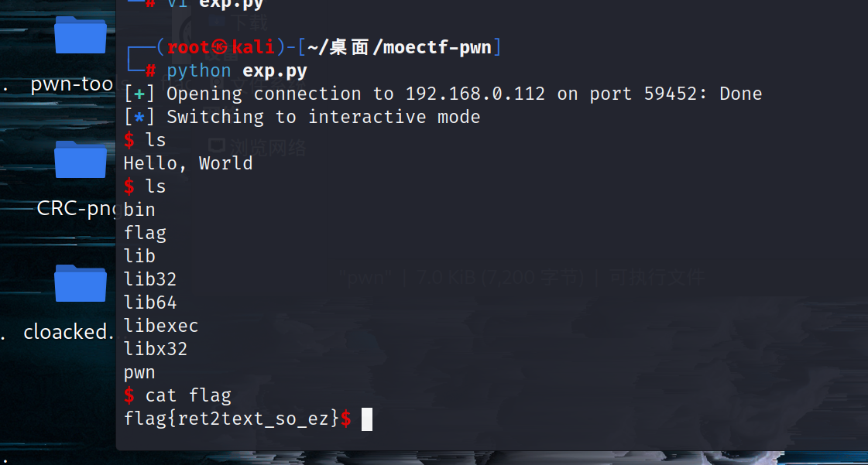Click the 'cat flag' command line
This screenshot has height=465, width=868.
click(188, 395)
